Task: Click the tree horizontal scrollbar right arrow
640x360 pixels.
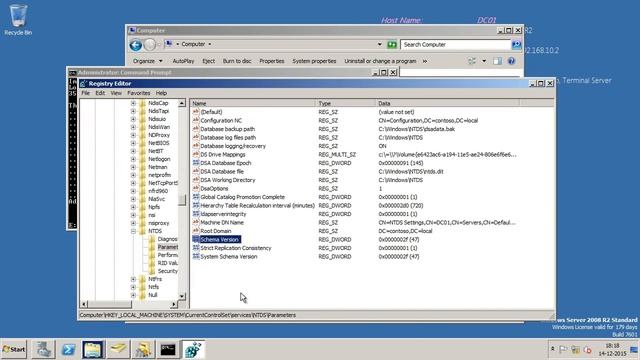Action: coord(174,304)
